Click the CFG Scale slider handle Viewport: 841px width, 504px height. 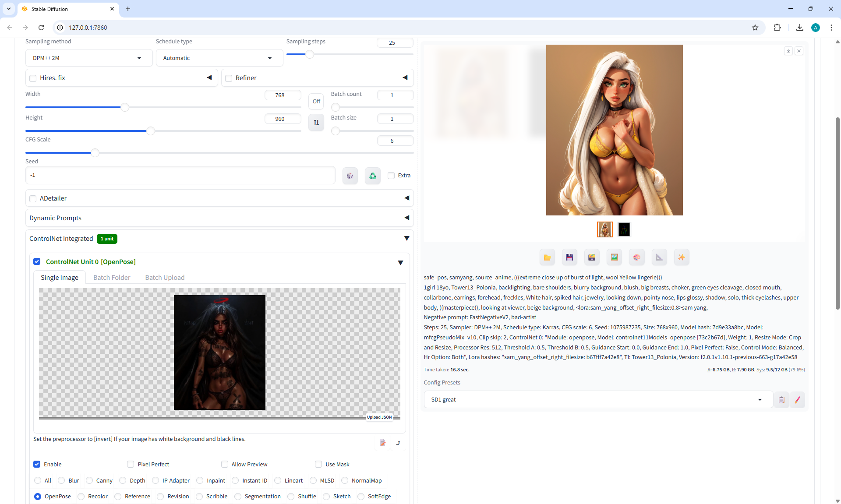click(95, 153)
